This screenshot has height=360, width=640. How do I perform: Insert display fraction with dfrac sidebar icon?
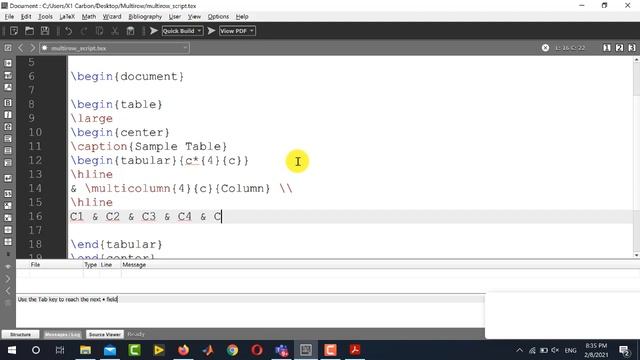(8, 242)
